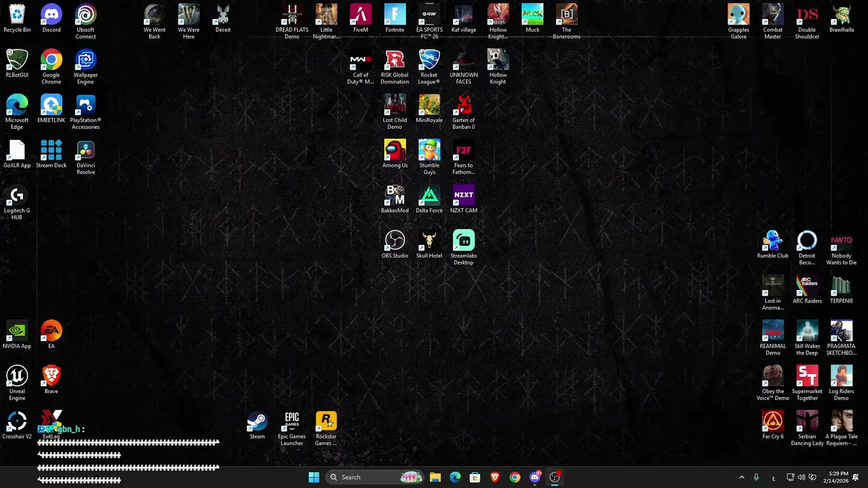
Task: Launch MiniRoyale shortcut
Action: click(x=429, y=109)
